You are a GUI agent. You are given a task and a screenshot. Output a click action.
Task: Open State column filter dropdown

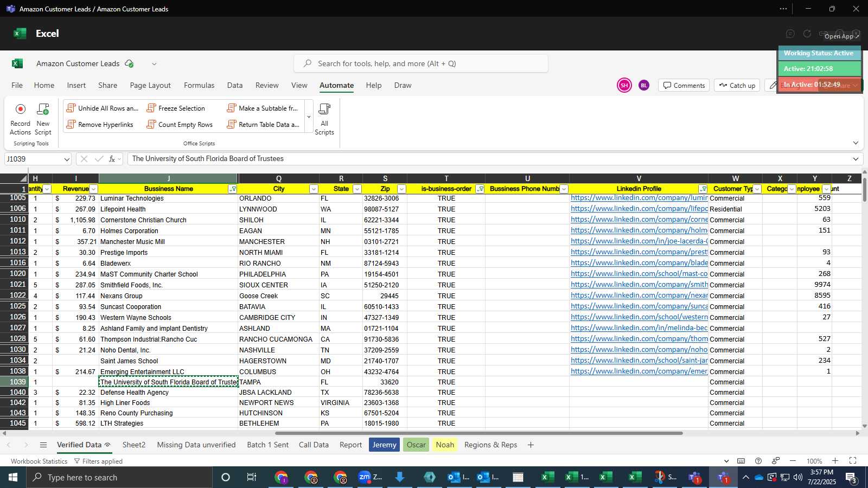click(357, 189)
